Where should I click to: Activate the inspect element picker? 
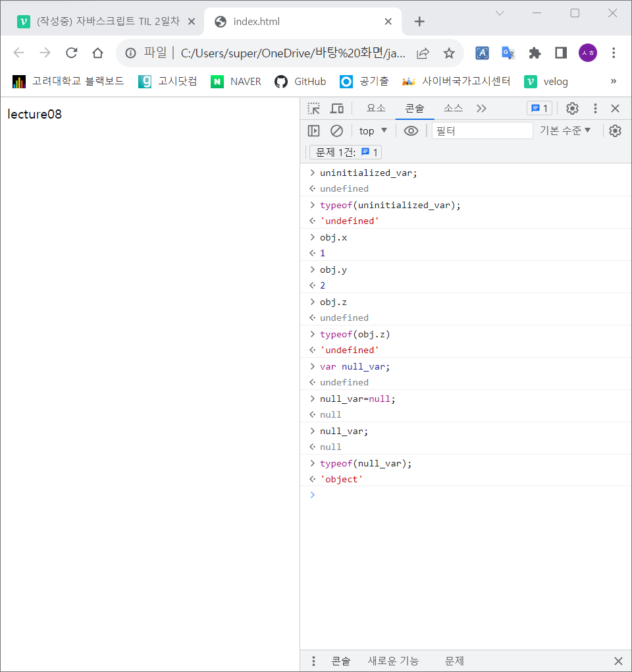pyautogui.click(x=314, y=109)
